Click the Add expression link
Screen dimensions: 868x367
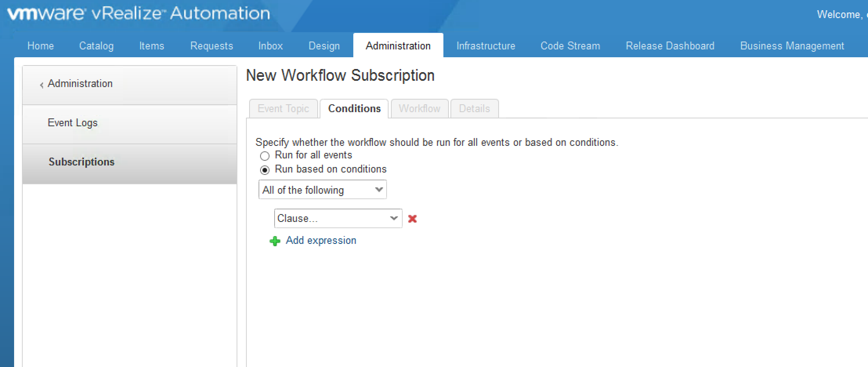pos(321,240)
